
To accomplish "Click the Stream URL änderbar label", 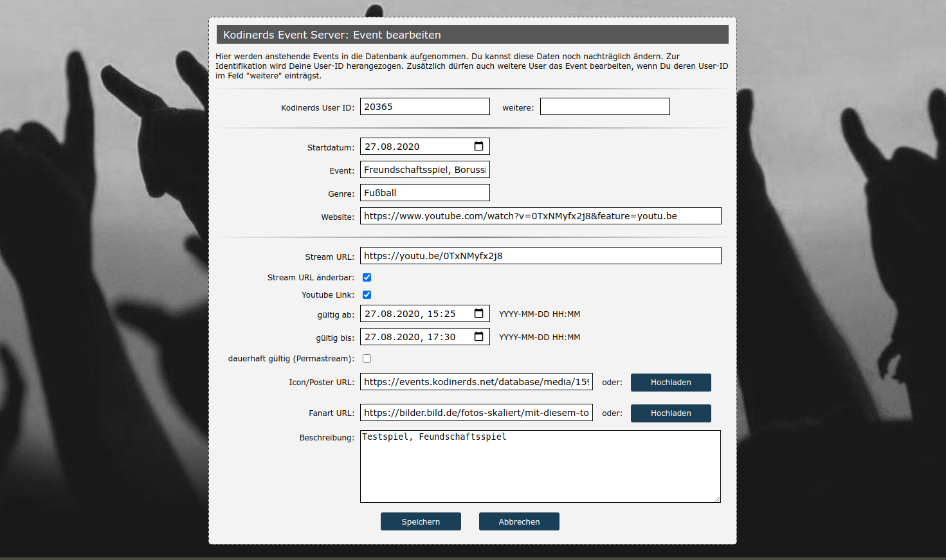I will 311,278.
